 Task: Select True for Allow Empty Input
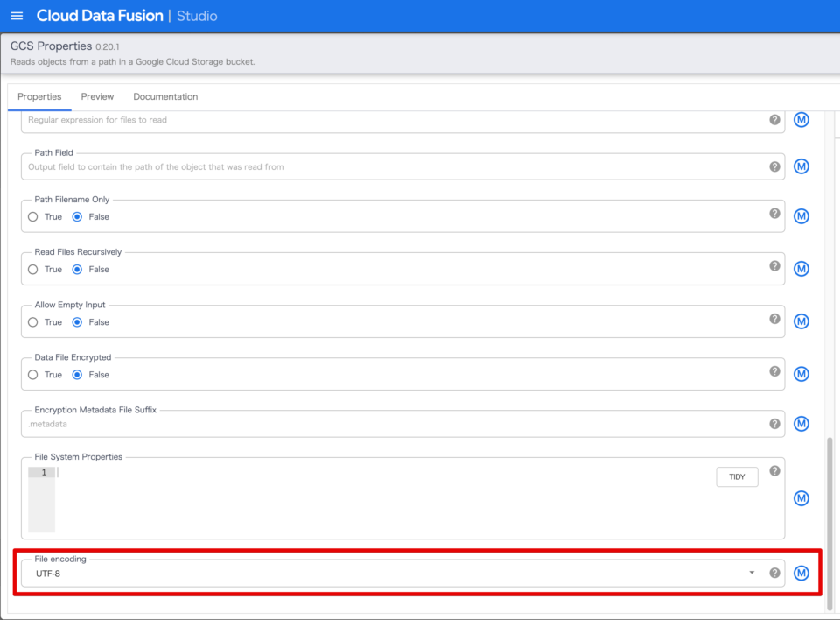(x=31, y=321)
